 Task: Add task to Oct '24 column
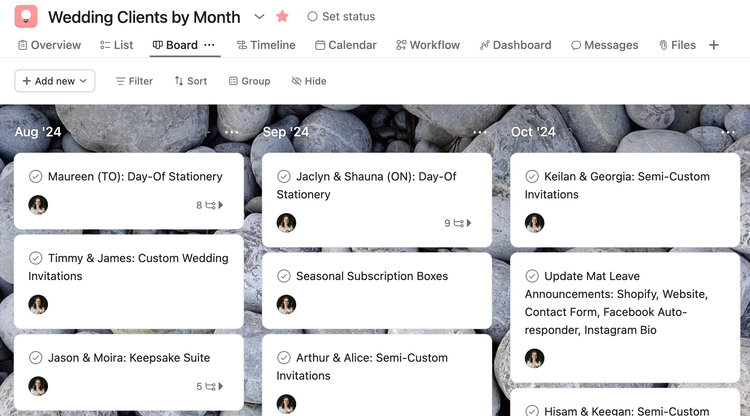[x=702, y=132]
